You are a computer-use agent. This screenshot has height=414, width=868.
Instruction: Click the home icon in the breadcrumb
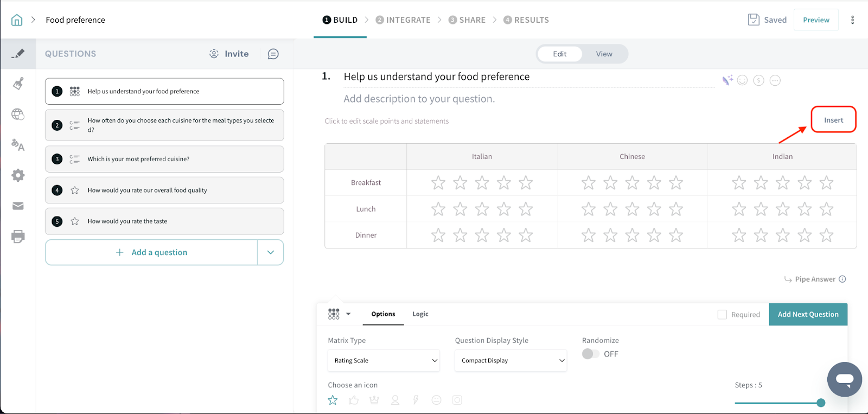[x=17, y=20]
